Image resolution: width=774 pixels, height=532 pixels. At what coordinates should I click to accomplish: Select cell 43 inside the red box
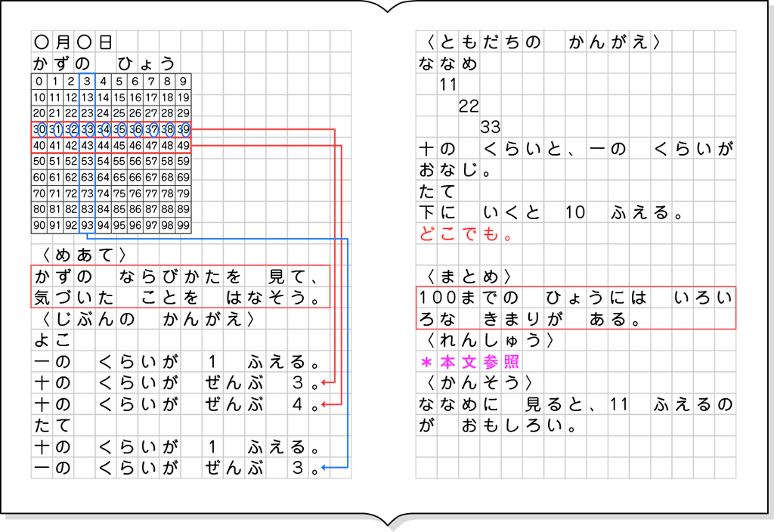pos(87,145)
